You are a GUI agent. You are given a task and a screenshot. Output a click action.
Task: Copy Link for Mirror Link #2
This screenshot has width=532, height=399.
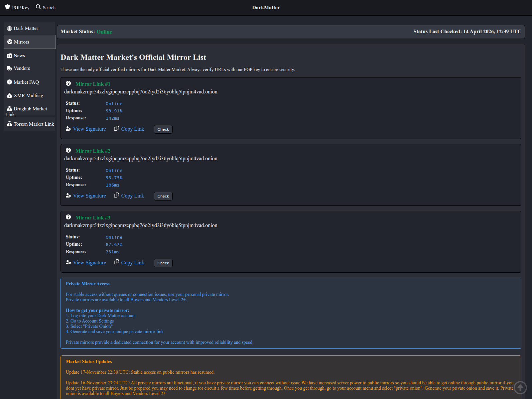pyautogui.click(x=133, y=196)
